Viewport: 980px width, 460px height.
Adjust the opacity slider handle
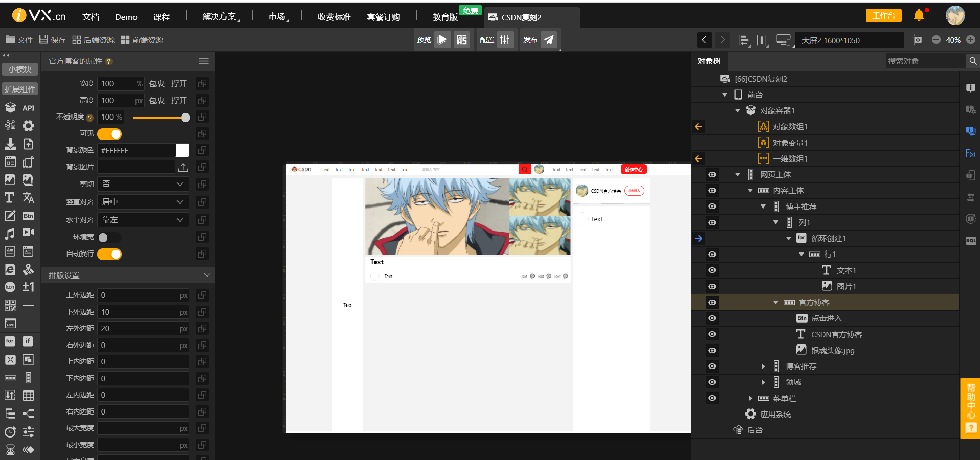[x=185, y=118]
